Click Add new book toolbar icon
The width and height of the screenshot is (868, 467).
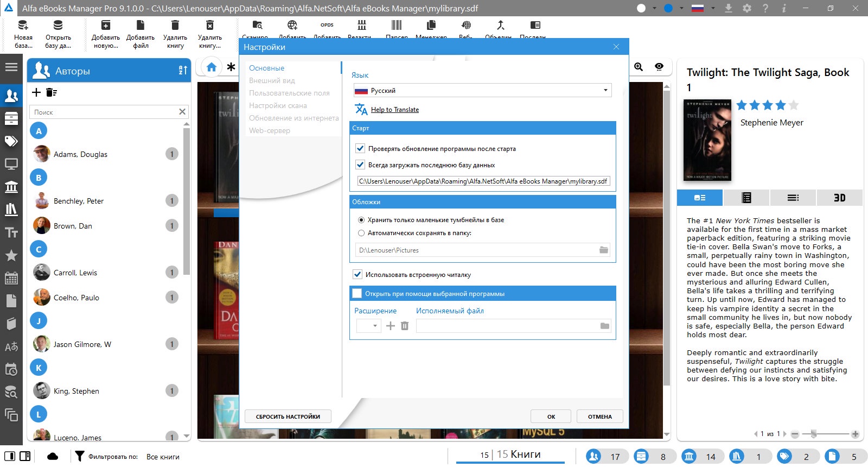click(x=106, y=25)
